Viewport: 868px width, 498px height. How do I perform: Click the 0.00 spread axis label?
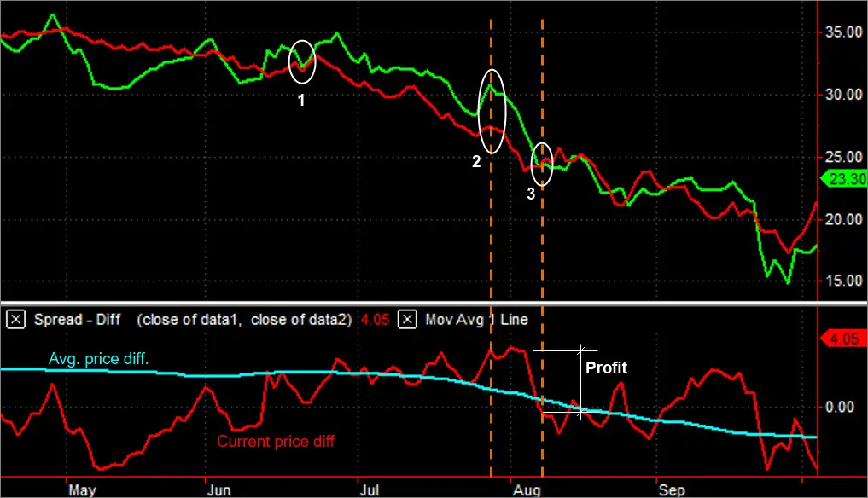click(840, 408)
